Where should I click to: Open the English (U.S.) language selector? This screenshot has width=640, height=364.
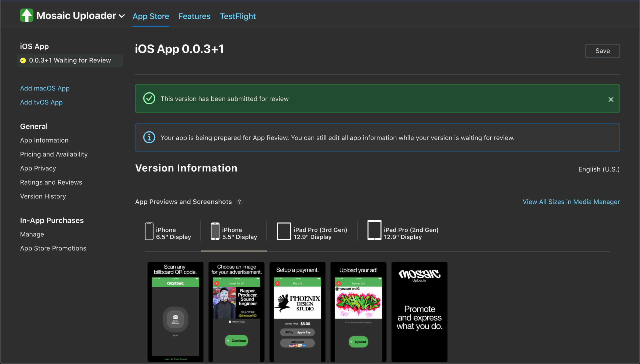tap(599, 169)
